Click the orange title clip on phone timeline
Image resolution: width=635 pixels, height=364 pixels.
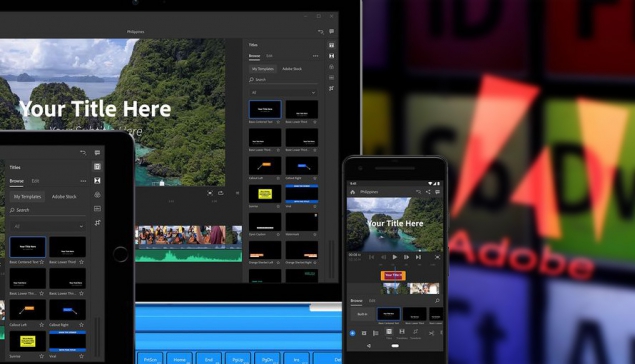(x=393, y=275)
